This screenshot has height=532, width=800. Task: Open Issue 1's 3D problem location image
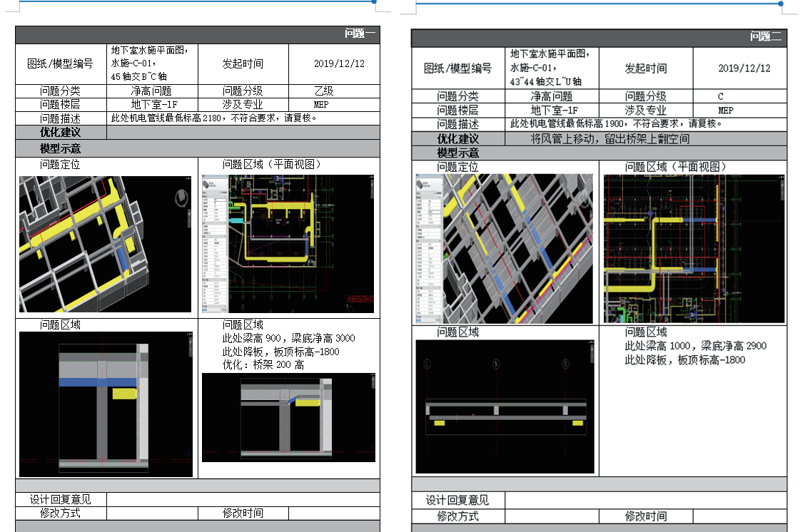pos(105,244)
